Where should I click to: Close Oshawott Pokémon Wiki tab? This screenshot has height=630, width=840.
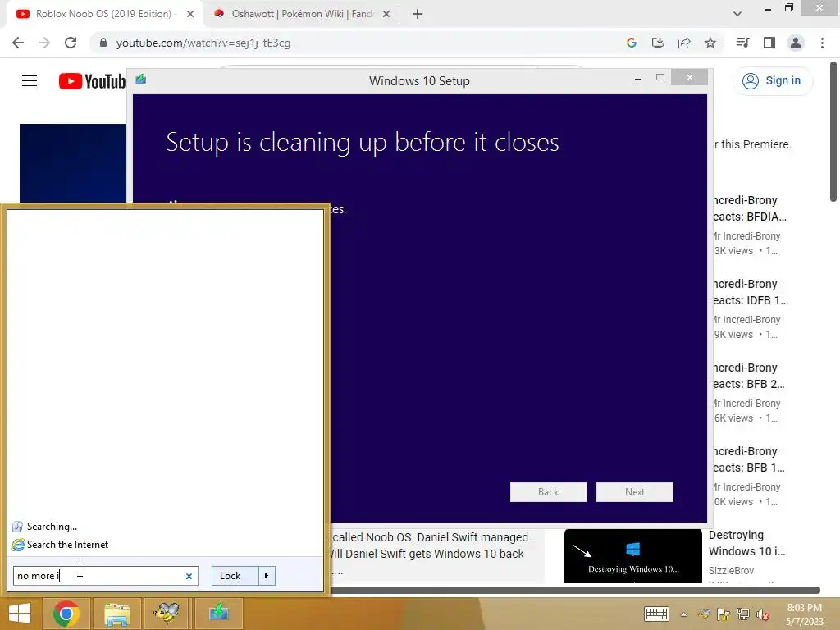(386, 14)
